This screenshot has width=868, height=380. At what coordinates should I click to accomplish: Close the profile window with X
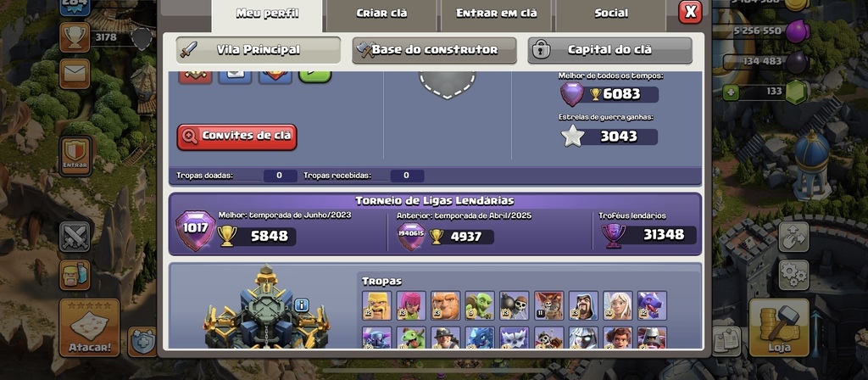690,12
